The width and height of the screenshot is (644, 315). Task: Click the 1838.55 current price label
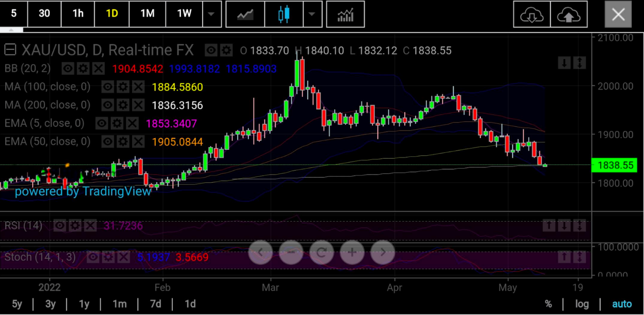pos(614,165)
